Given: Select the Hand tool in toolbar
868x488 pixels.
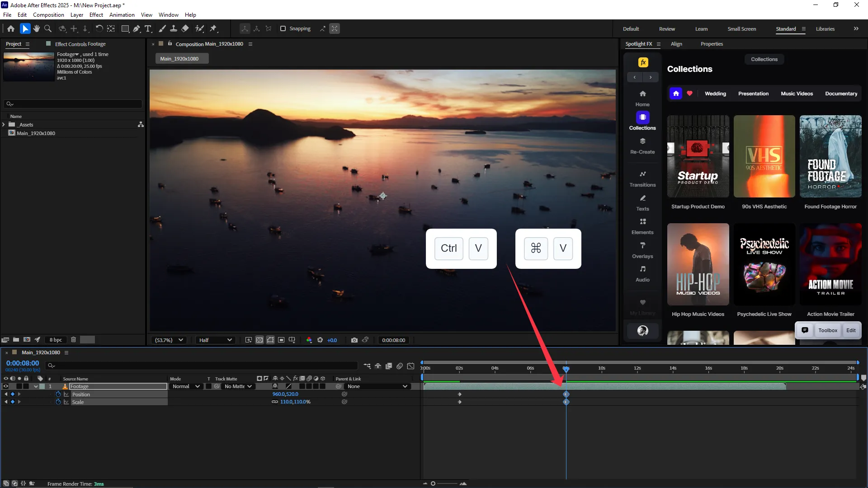Looking at the screenshot, I should 37,28.
